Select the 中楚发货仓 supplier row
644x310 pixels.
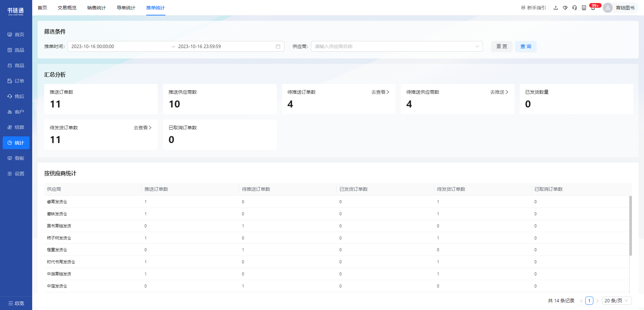[x=337, y=286]
